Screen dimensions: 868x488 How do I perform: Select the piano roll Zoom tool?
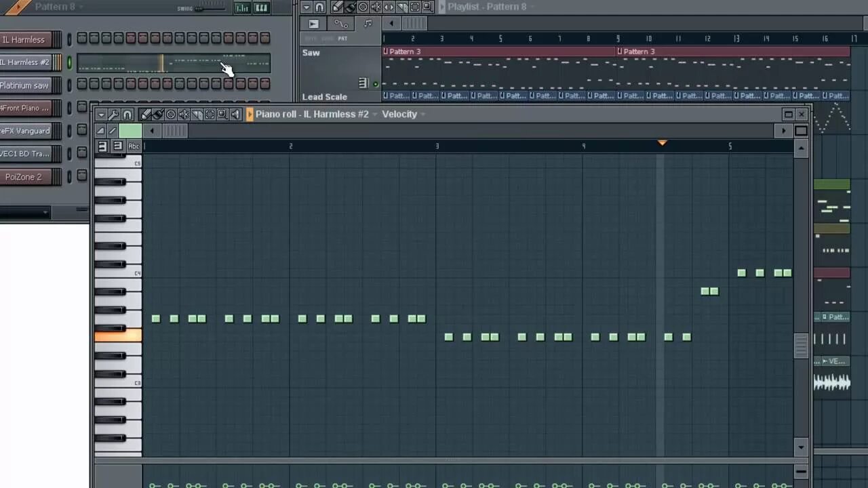(x=222, y=115)
